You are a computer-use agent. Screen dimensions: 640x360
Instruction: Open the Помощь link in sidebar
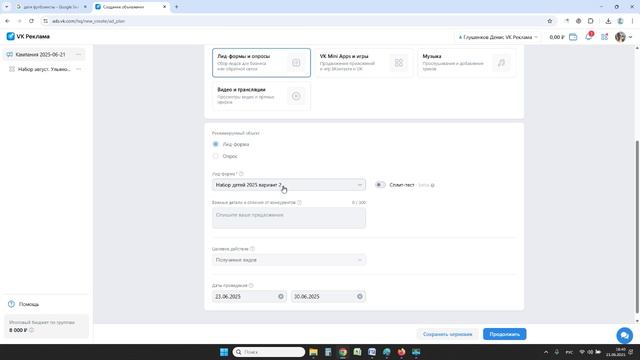pyautogui.click(x=29, y=304)
